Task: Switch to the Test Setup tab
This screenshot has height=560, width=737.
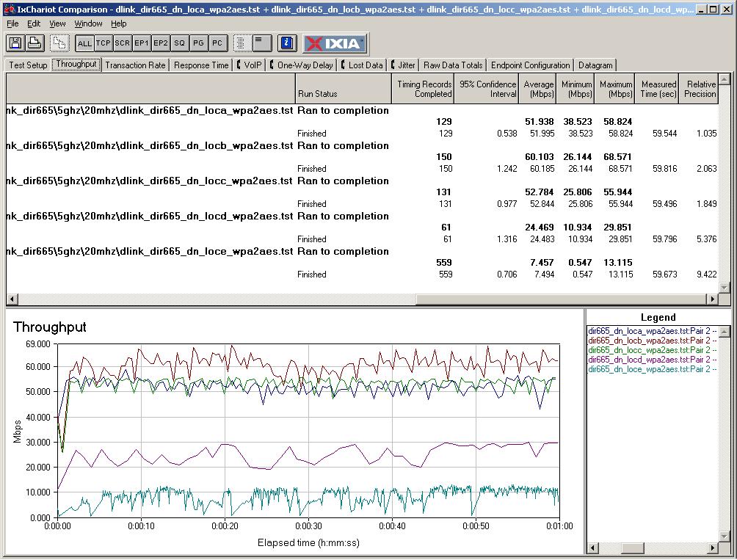Action: [28, 65]
